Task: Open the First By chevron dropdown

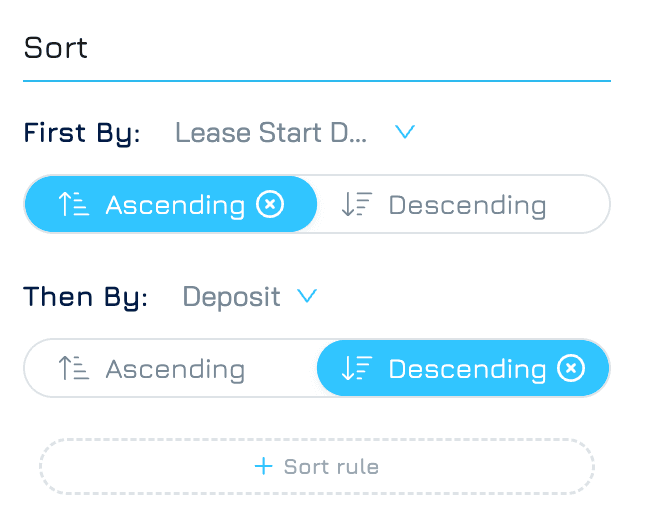Action: [x=405, y=132]
